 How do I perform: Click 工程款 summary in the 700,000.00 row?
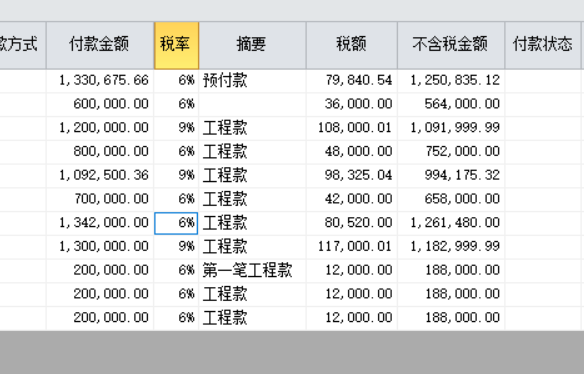pyautogui.click(x=253, y=199)
